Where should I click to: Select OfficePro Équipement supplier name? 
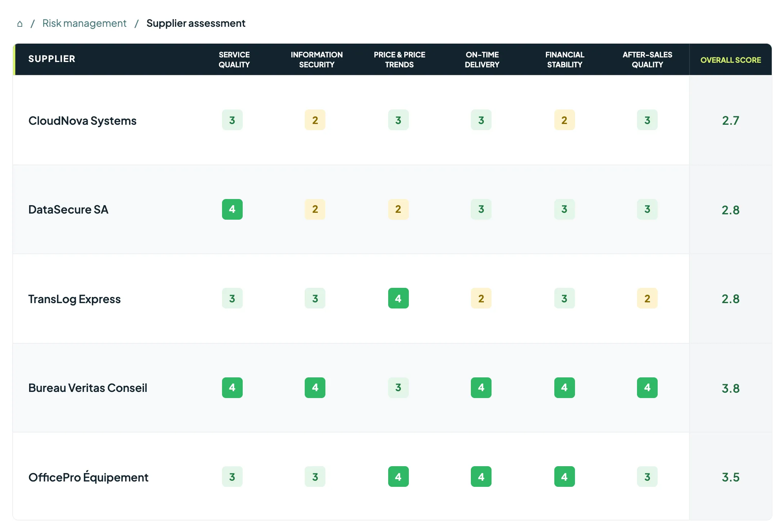coord(88,477)
